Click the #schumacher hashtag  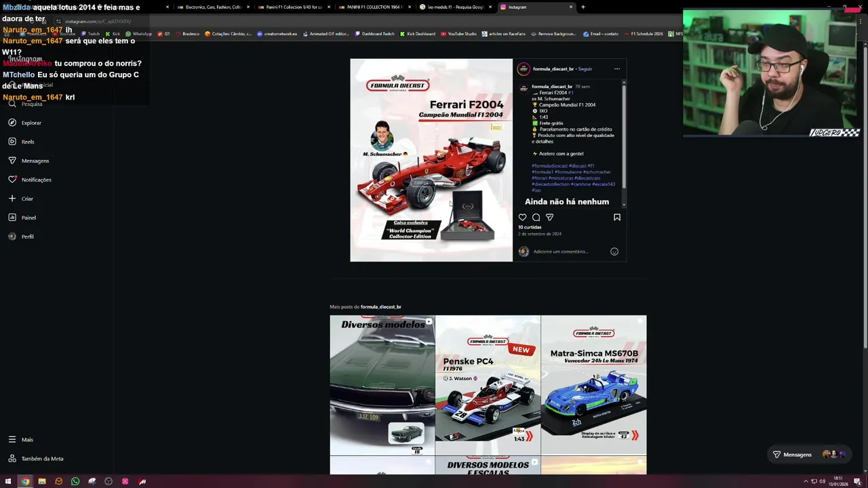coord(597,172)
